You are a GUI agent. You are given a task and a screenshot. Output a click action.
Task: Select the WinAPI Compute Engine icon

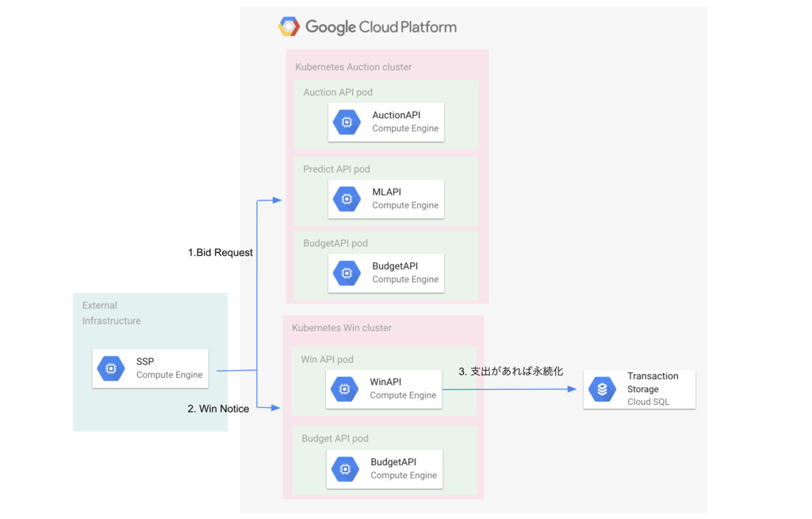[x=344, y=389]
